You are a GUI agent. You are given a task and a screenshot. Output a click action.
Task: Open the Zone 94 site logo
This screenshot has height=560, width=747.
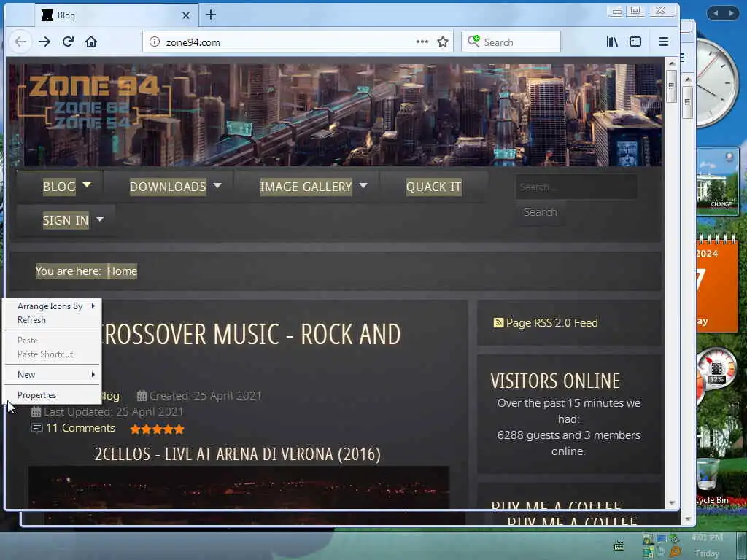tap(93, 102)
